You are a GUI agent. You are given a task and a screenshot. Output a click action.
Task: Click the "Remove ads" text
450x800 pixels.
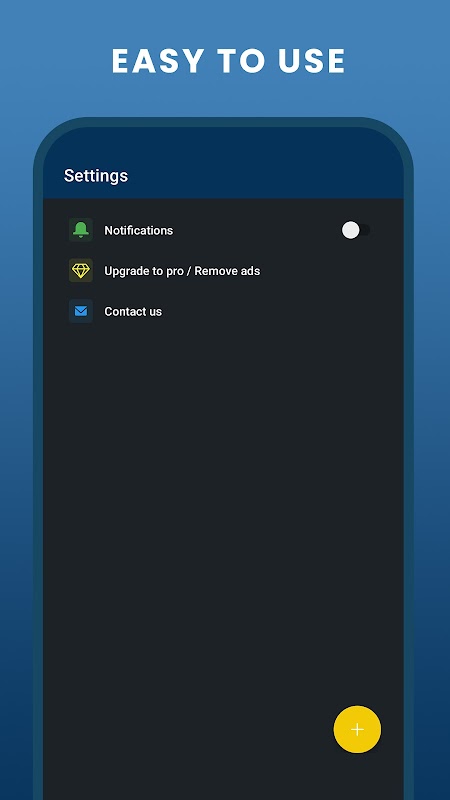[x=227, y=271]
